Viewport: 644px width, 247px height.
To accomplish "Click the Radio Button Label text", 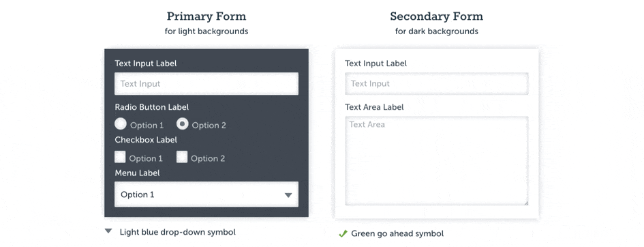I will point(151,107).
